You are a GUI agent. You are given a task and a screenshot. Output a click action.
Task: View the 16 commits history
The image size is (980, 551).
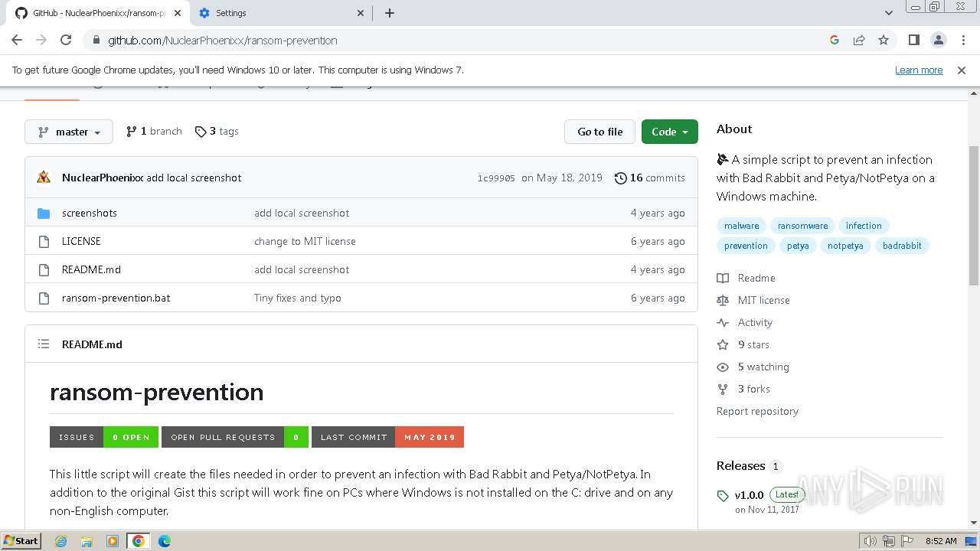650,178
